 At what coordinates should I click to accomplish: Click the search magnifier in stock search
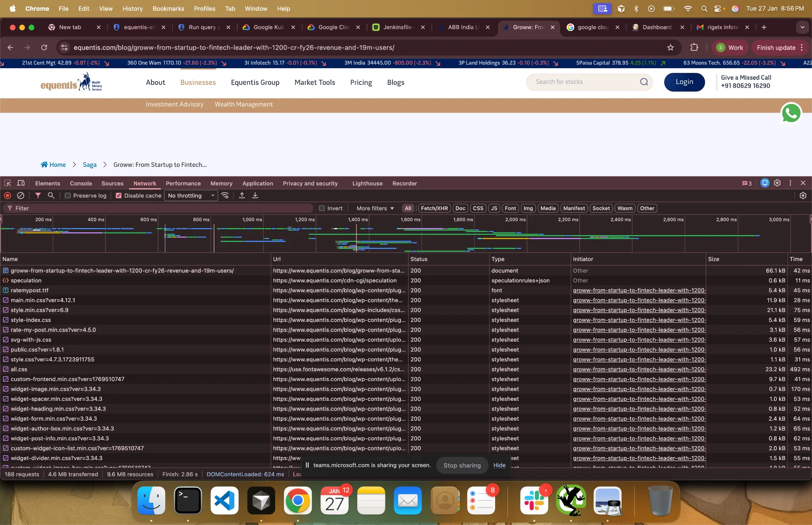[644, 82]
